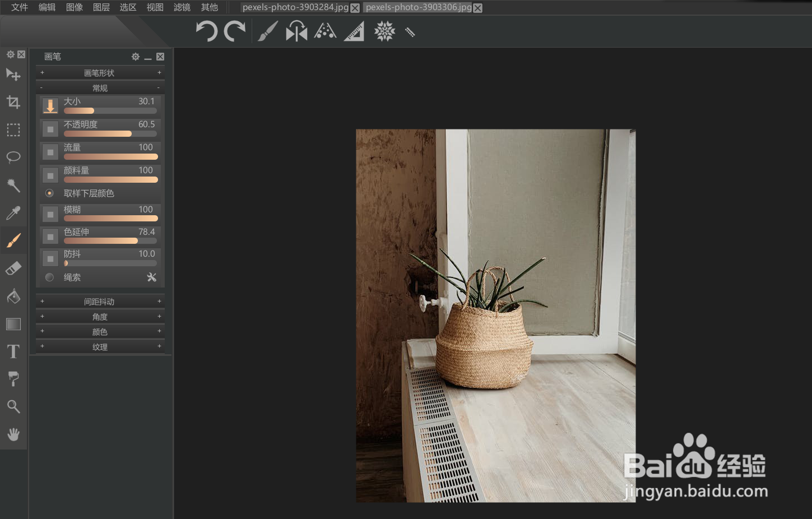Open the 选区 menu
The width and height of the screenshot is (812, 519).
[x=128, y=7]
